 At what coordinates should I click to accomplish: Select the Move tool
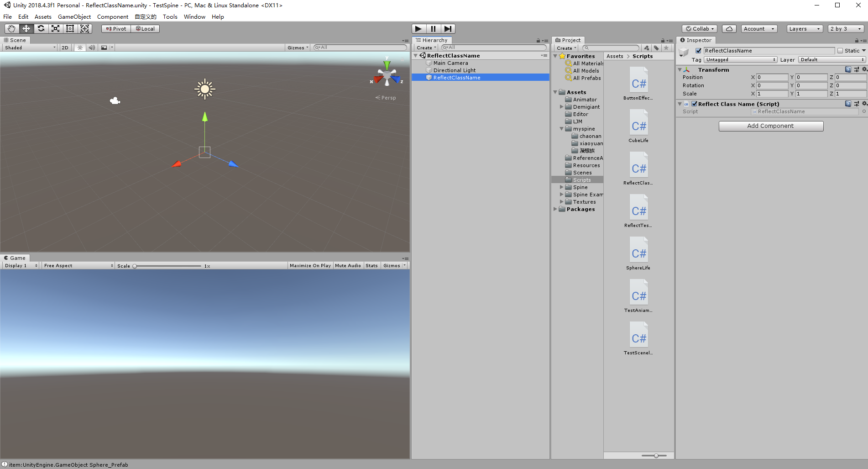tap(26, 29)
